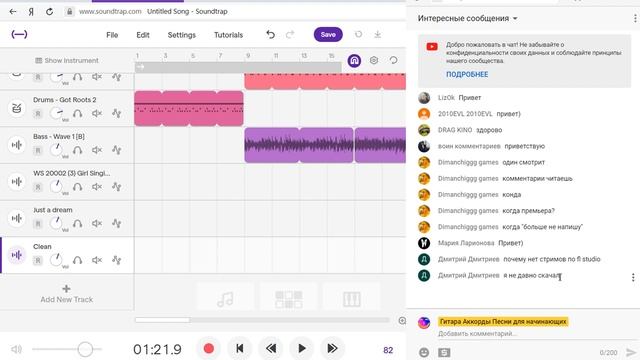This screenshot has width=640, height=360.
Task: Click the download icon beside Save
Action: click(x=378, y=35)
